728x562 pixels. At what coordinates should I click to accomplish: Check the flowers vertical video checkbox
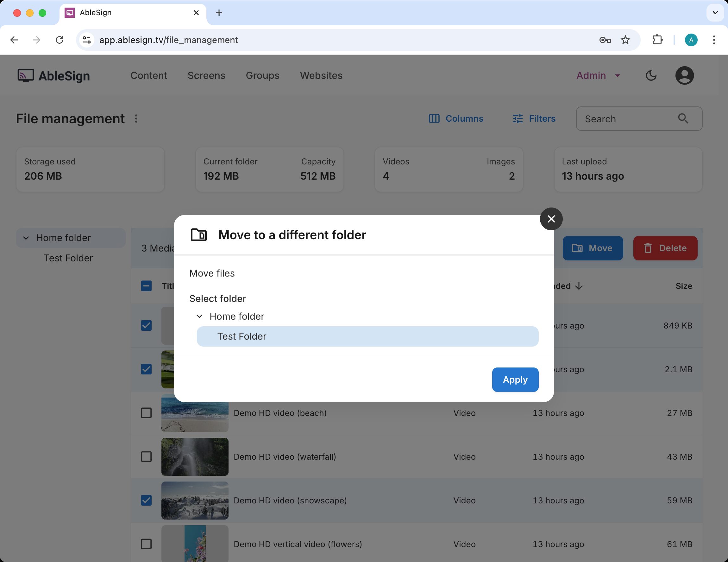[146, 544]
